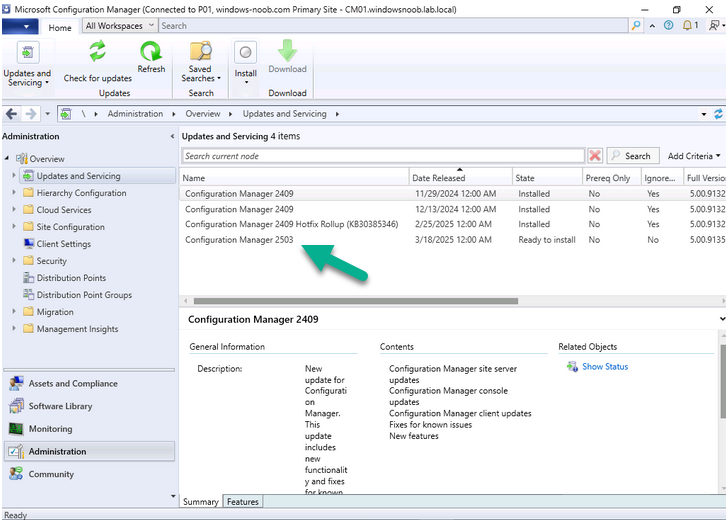Open the blue application menu dropdown

[x=20, y=26]
